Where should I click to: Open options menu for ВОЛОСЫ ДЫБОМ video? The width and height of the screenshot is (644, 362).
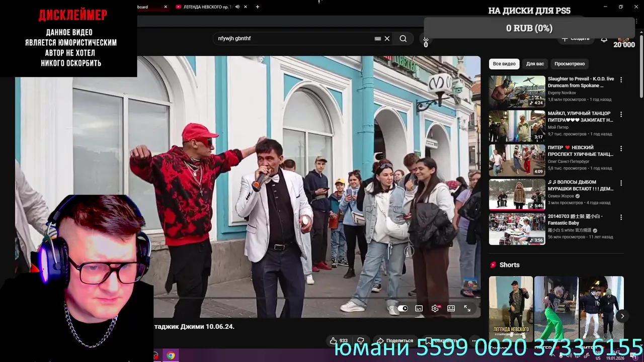point(621,183)
